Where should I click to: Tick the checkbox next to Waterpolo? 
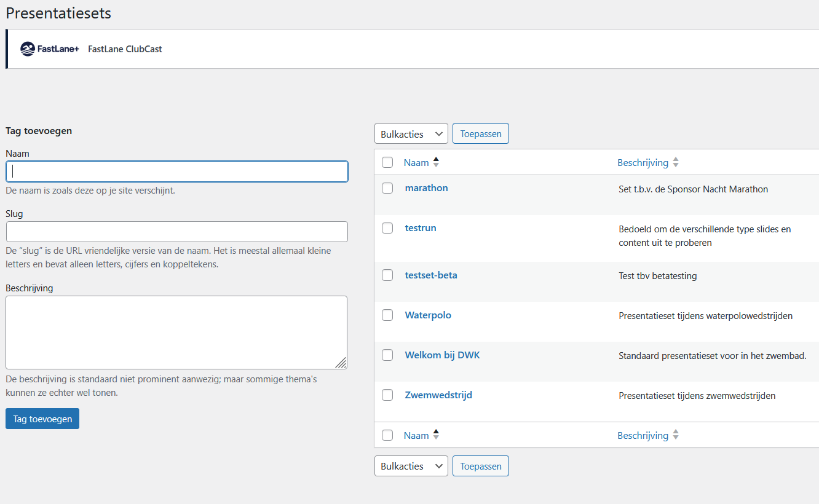387,315
